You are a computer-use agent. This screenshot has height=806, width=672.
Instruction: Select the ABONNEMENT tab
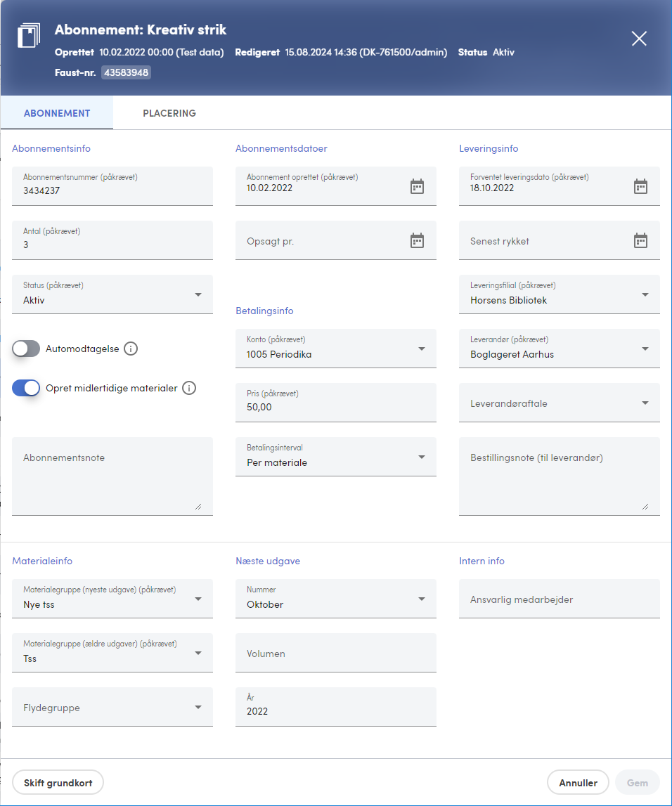coord(57,113)
